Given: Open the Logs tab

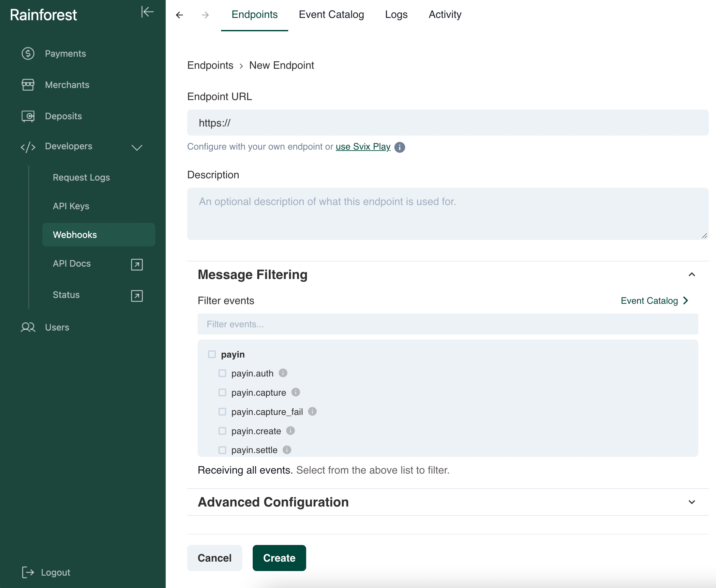Looking at the screenshot, I should point(396,15).
